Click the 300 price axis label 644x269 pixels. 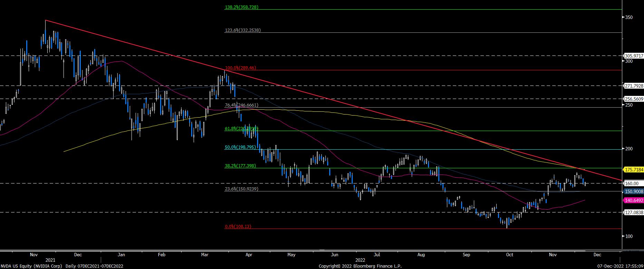pos(629,61)
